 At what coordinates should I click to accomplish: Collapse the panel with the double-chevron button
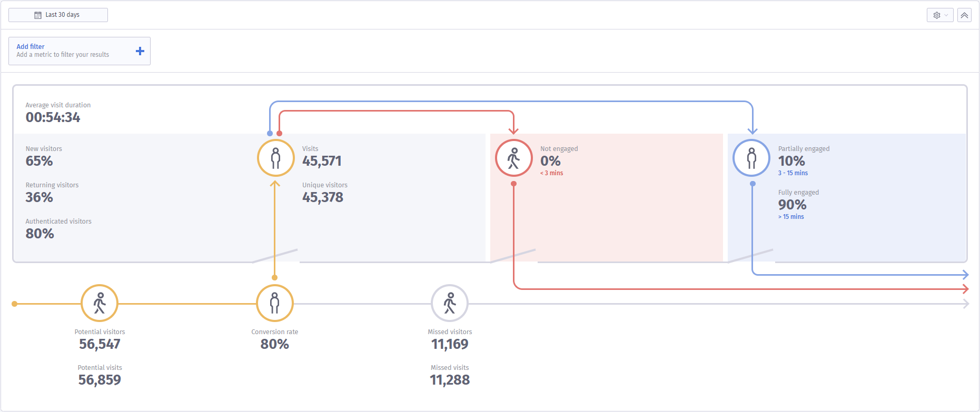[x=965, y=15]
